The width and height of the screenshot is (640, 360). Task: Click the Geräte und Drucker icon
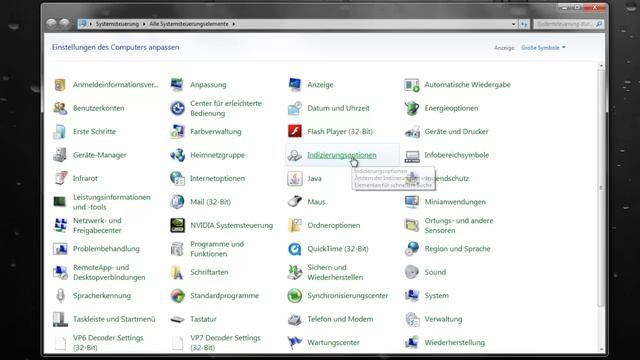(x=411, y=131)
